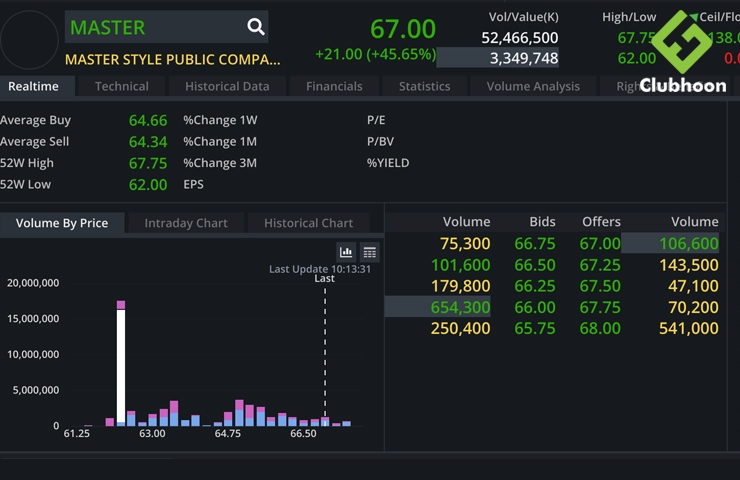
Task: Select the Volume By Price tab
Action: coord(62,223)
